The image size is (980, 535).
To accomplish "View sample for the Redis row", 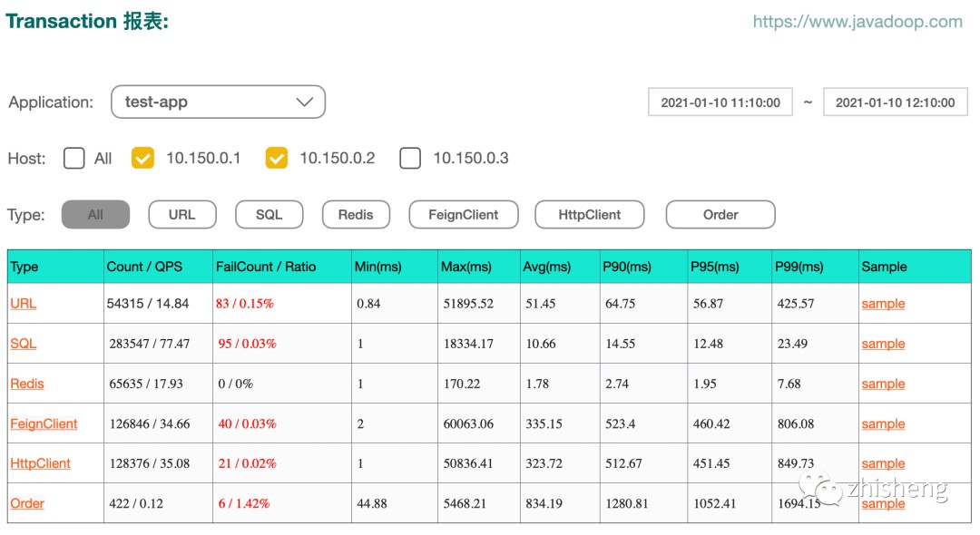I will click(x=883, y=384).
